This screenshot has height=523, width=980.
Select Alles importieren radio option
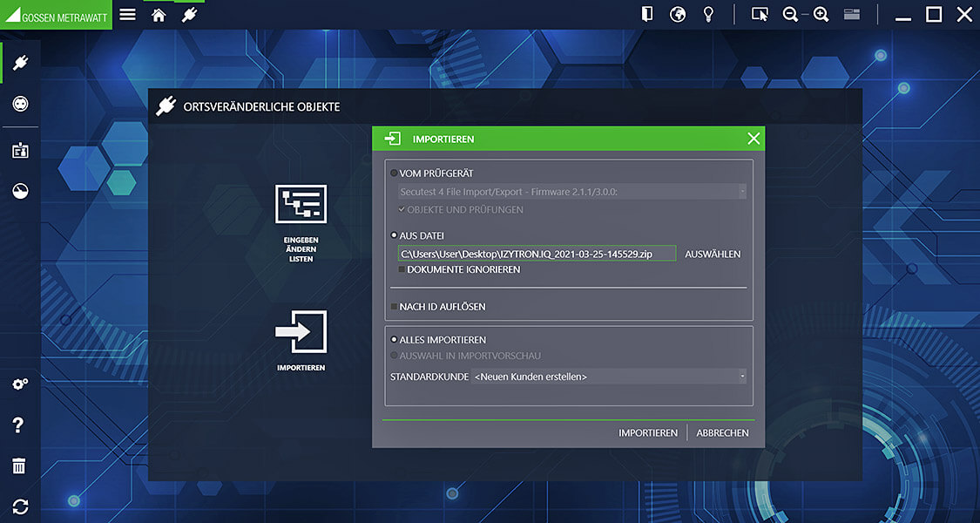point(394,340)
